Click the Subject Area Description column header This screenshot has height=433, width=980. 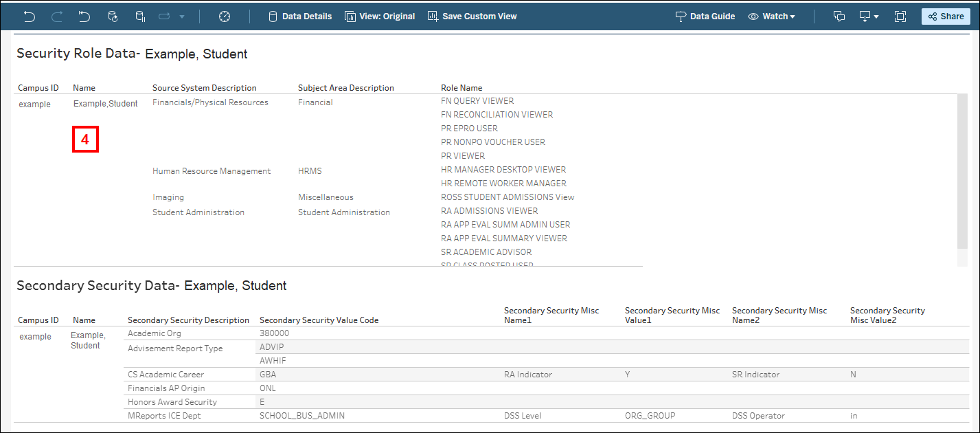(x=346, y=88)
